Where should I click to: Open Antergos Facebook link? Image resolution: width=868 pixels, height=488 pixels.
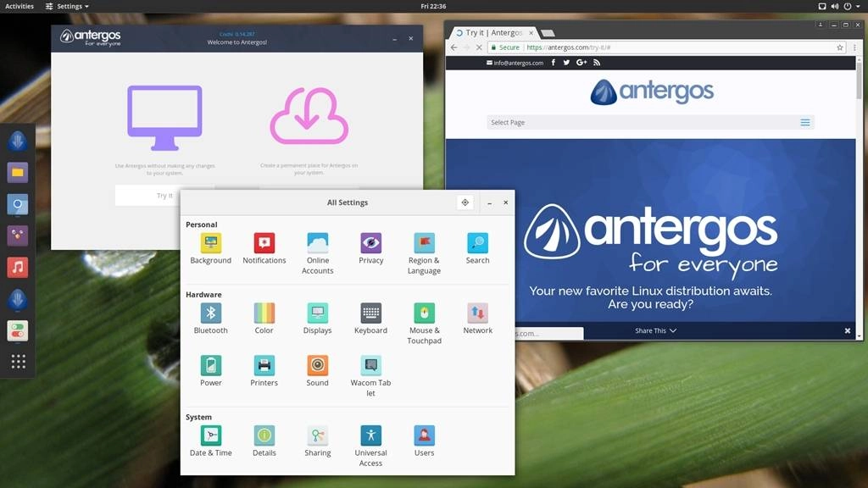553,63
